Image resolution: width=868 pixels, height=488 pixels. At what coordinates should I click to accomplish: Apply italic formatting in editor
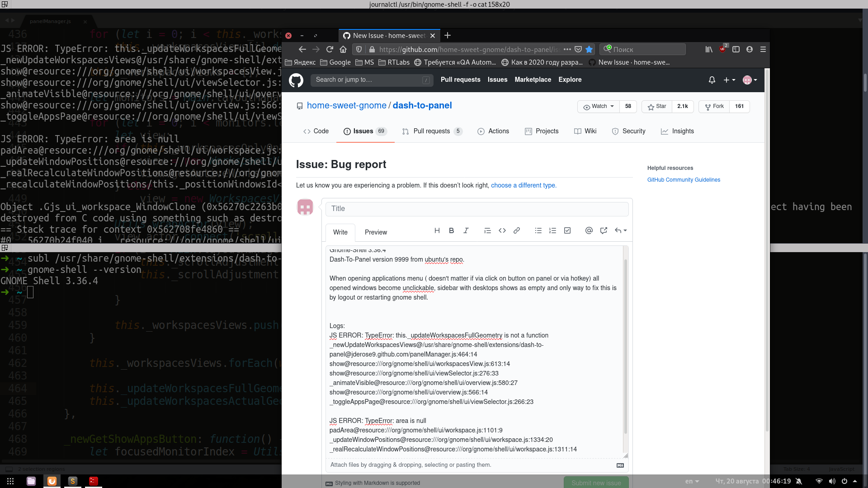click(466, 230)
